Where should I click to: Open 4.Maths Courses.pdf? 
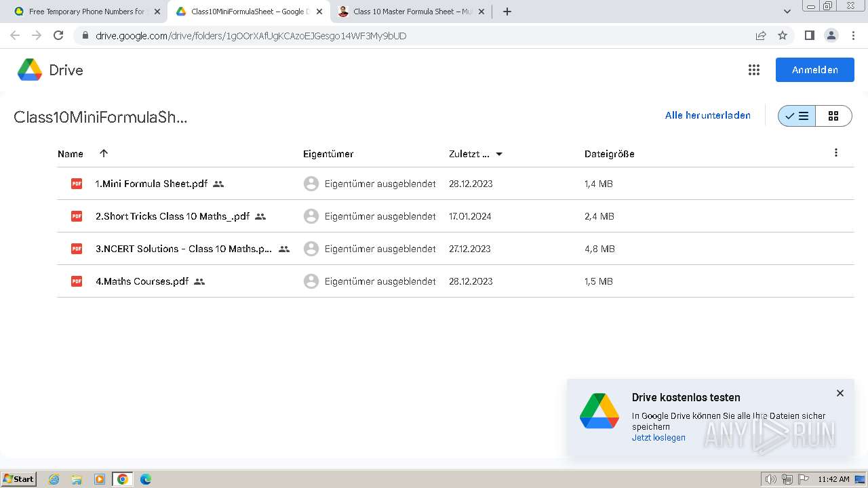point(142,281)
